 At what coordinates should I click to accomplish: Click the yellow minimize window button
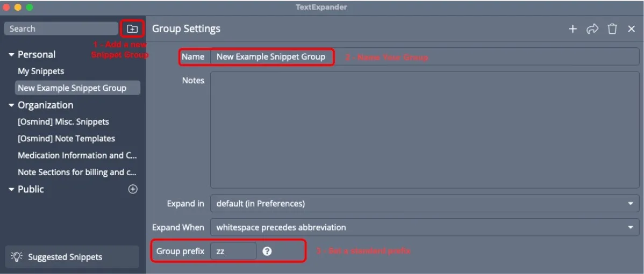coord(18,7)
